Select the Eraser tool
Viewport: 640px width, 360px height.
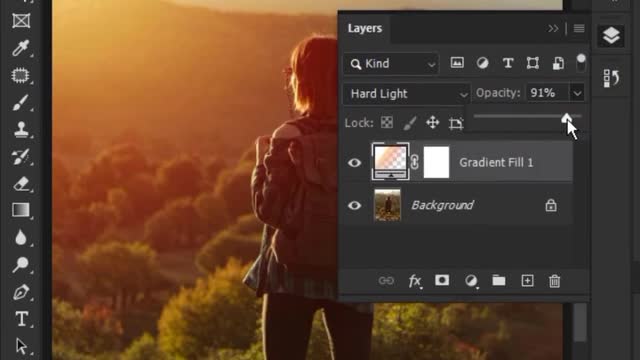(x=21, y=184)
